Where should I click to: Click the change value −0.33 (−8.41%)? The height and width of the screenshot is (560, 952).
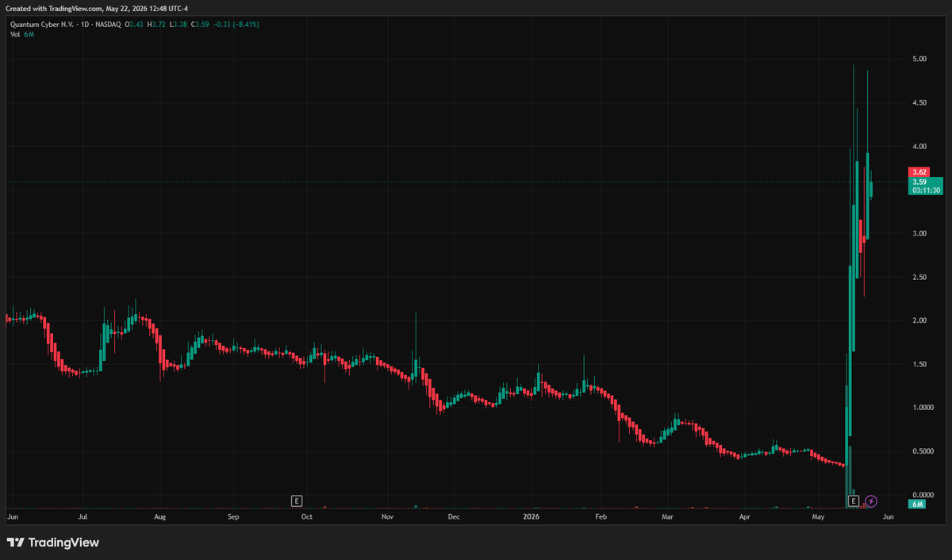(x=238, y=25)
